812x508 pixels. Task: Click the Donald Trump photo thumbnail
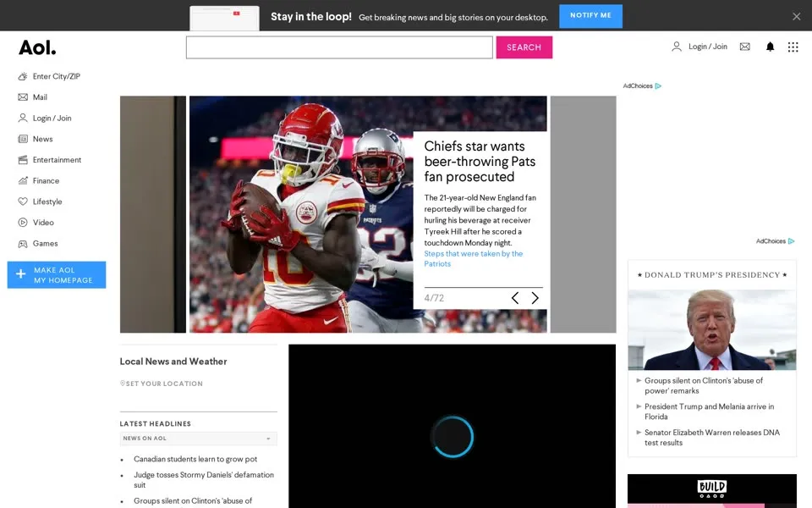712,329
